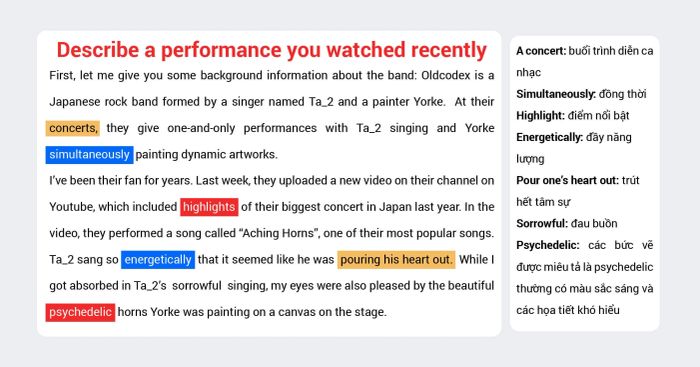The height and width of the screenshot is (367, 700).
Task: Click the red title "Describe a performance you watched recently"
Action: (x=271, y=50)
